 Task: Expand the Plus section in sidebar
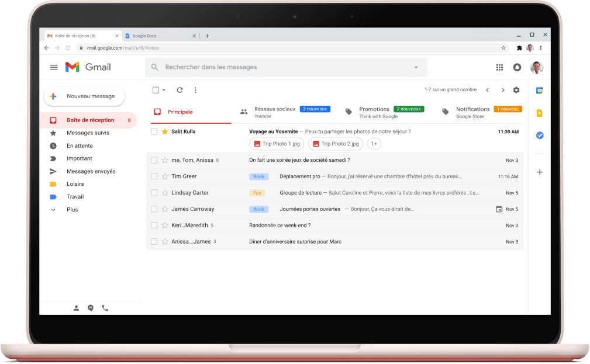point(72,210)
